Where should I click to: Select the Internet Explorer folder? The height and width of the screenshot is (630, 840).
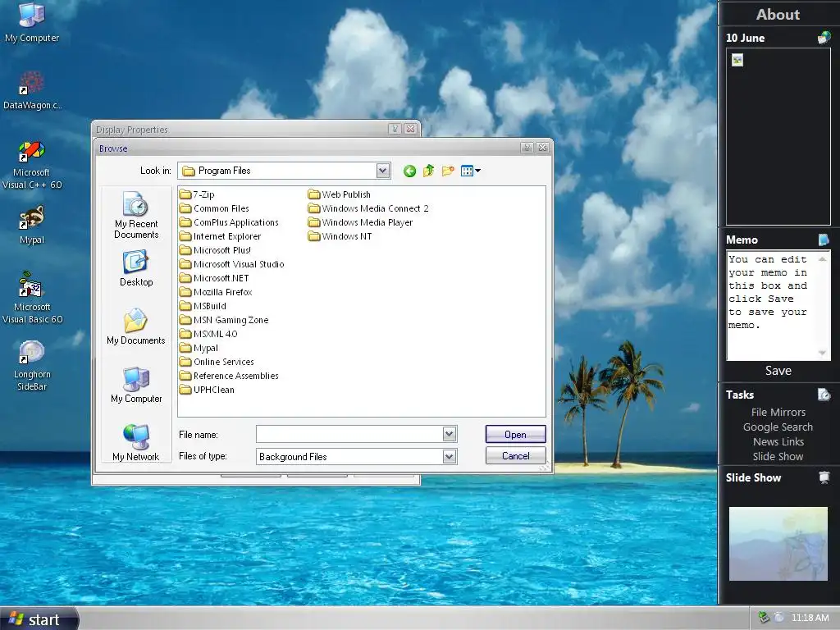point(220,236)
